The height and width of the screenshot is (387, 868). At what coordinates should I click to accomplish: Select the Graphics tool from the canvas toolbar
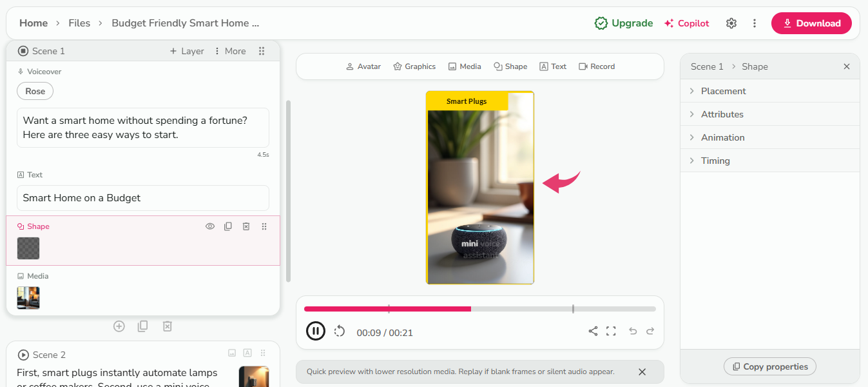[x=414, y=66]
